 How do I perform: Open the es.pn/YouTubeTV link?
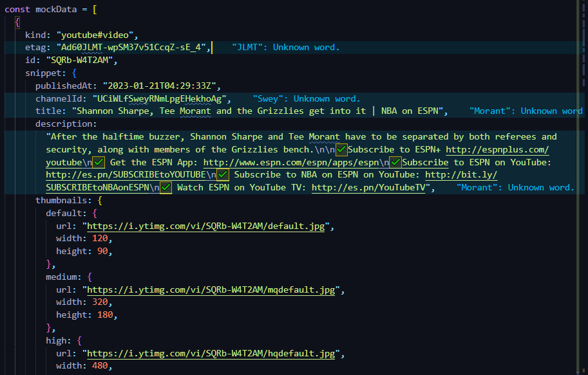[368, 188]
